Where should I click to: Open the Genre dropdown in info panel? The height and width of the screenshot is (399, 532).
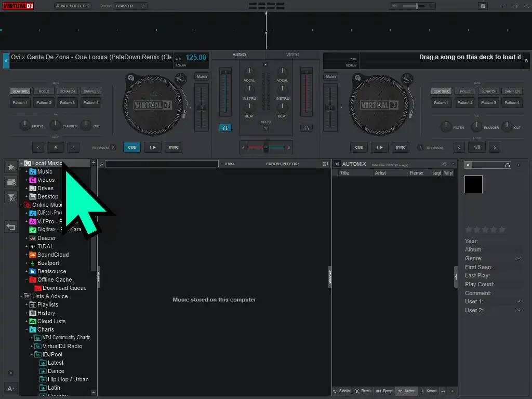[519, 259]
